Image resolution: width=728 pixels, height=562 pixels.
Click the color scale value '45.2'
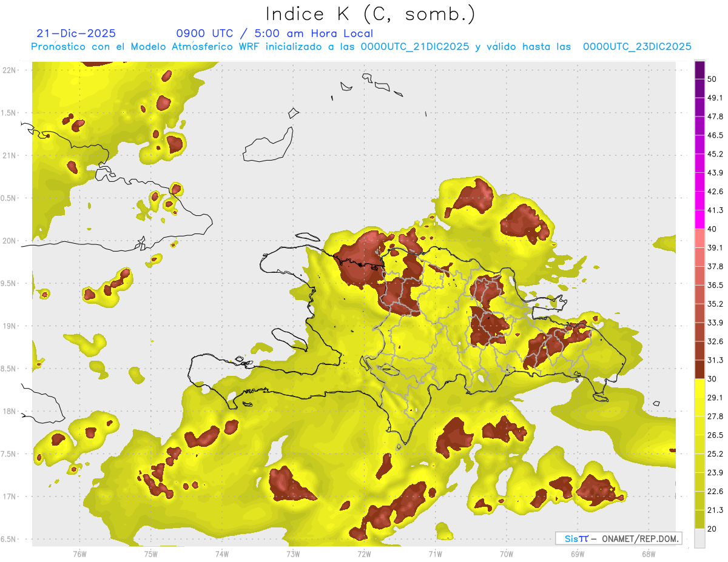(x=715, y=154)
